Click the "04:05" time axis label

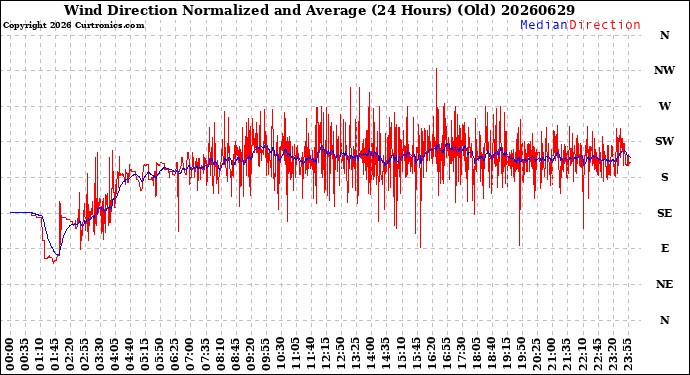point(114,354)
